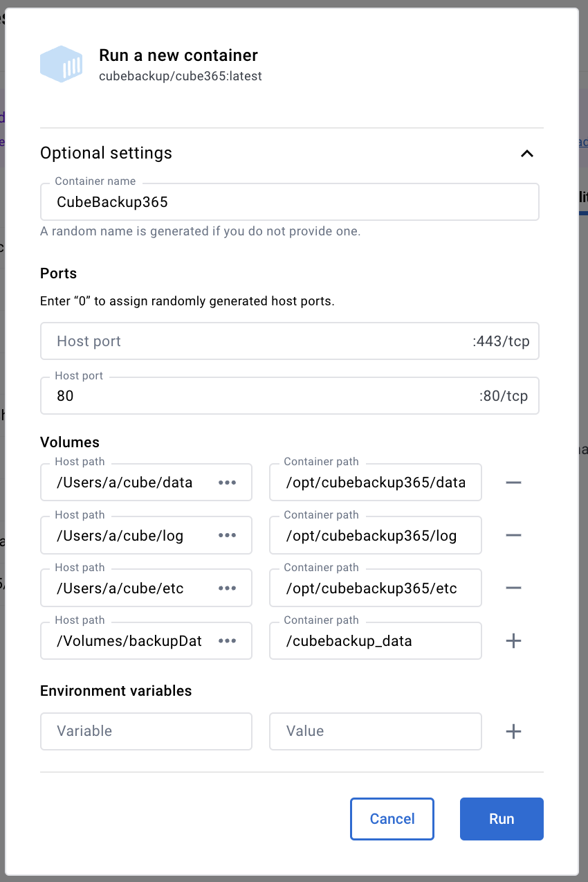This screenshot has height=882, width=588.
Task: Browse host path for /Users/a/cube/log
Action: tap(228, 535)
